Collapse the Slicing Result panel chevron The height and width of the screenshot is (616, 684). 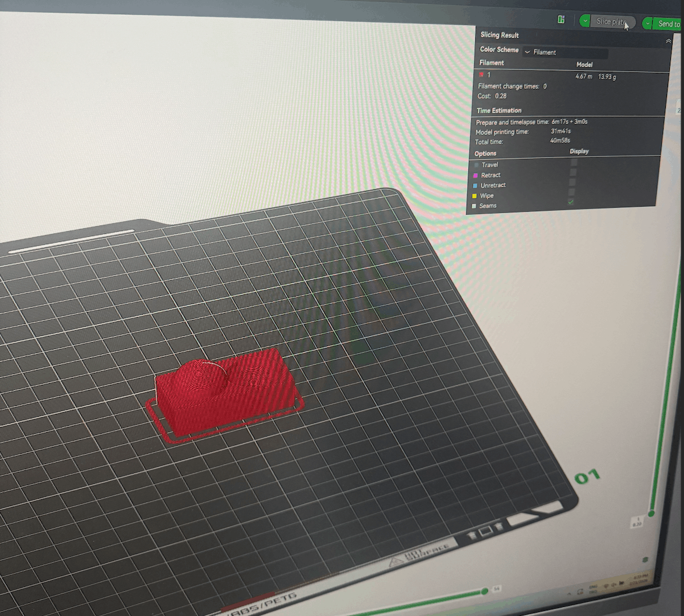point(669,41)
